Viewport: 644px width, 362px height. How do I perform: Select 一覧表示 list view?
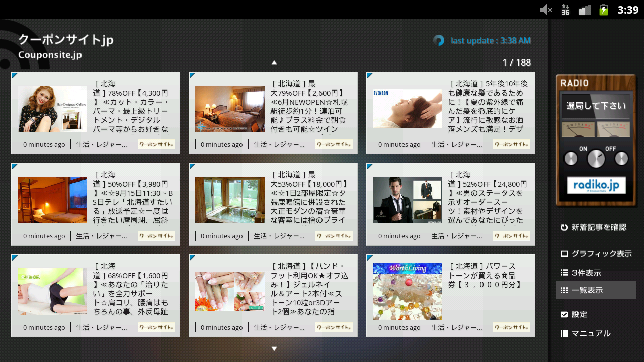(x=596, y=290)
